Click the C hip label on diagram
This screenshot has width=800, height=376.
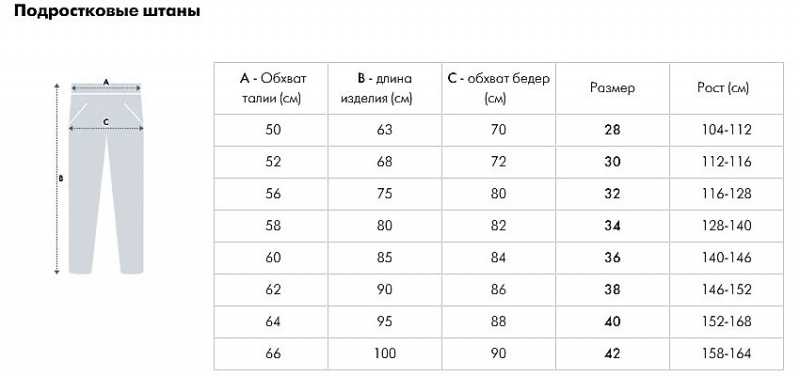point(106,122)
